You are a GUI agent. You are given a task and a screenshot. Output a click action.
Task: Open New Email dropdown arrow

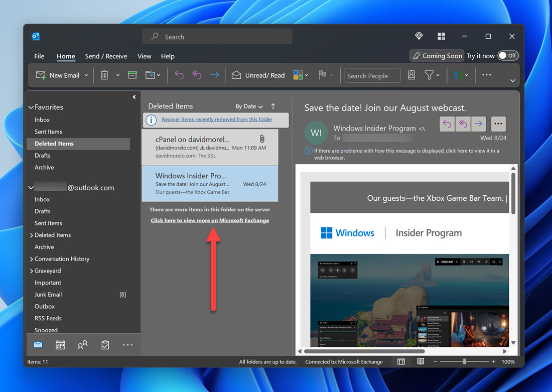[86, 75]
